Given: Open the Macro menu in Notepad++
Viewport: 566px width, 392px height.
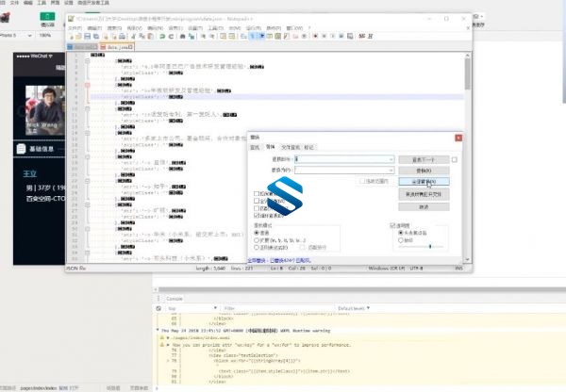Looking at the screenshot, I should 235,27.
